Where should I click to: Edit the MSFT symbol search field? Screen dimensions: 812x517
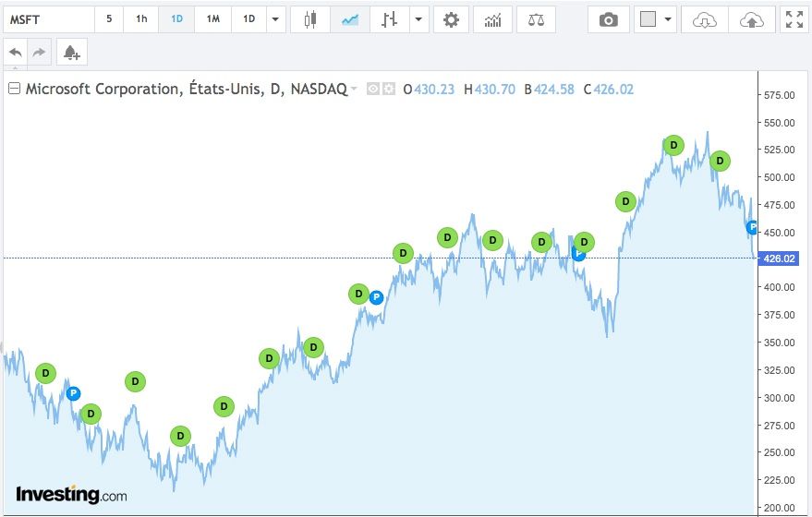coord(49,19)
